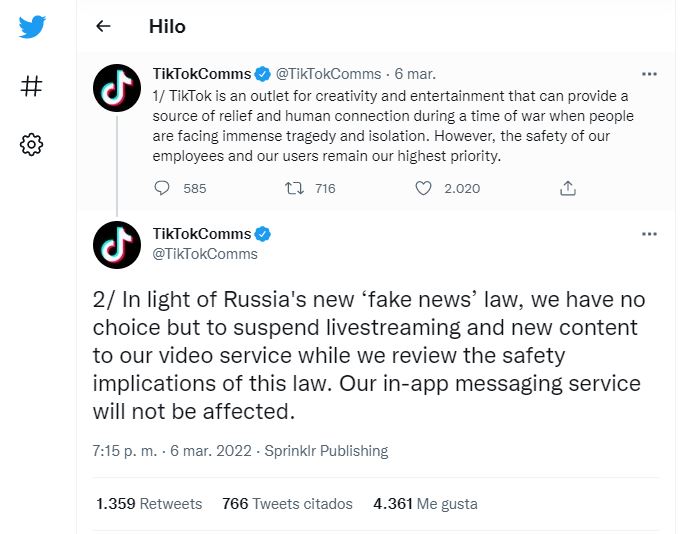Viewport: 680px width, 534px height.
Task: View the 766 Tweets citados list
Action: pos(288,504)
